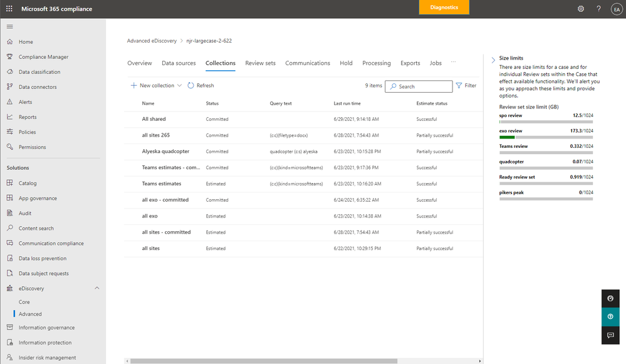Open the Exports tab
Screen dimensions: 626x364
coord(410,63)
